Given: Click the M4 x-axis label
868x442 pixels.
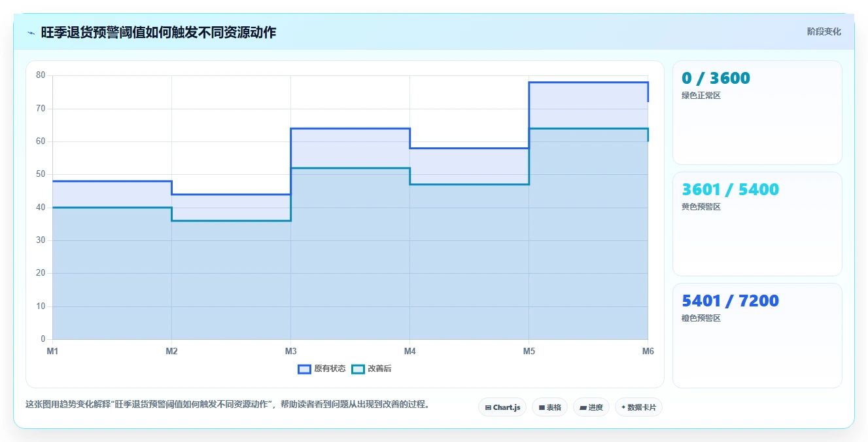Looking at the screenshot, I should coord(409,352).
